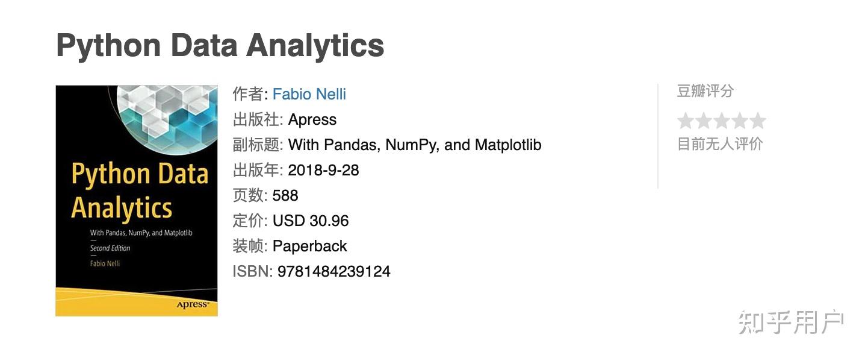Click the publisher name Apress
The height and width of the screenshot is (352, 868).
(x=313, y=119)
